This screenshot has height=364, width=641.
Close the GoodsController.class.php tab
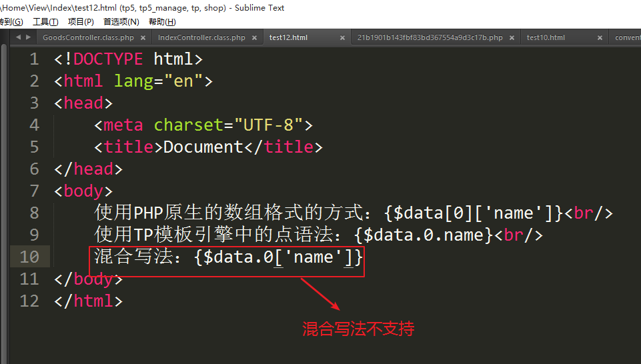click(x=143, y=38)
